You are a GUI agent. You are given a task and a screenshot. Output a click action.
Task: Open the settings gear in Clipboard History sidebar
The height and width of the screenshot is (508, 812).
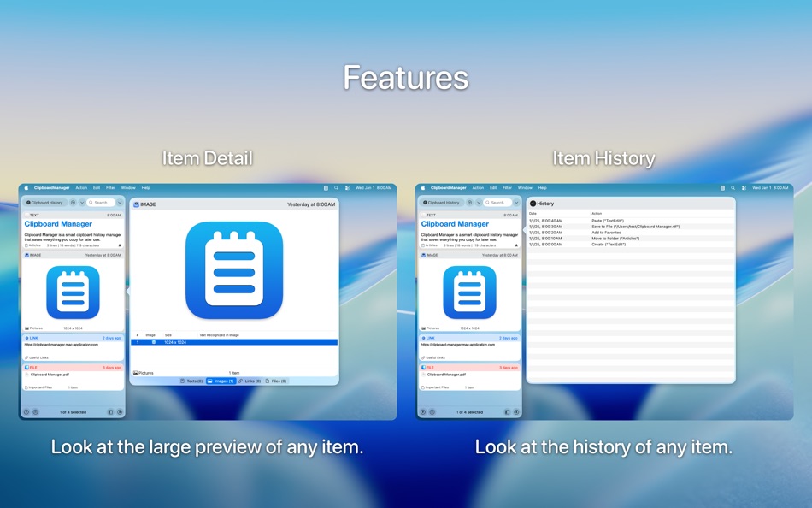pos(73,203)
